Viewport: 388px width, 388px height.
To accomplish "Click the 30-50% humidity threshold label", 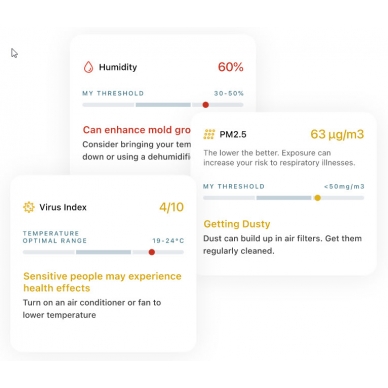I will coord(229,93).
